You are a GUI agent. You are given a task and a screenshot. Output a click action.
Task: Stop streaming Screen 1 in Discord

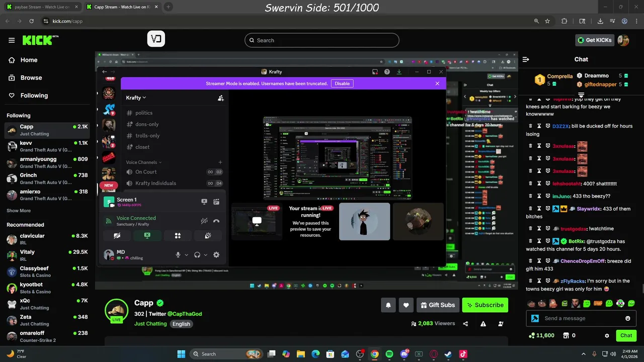[x=204, y=202]
